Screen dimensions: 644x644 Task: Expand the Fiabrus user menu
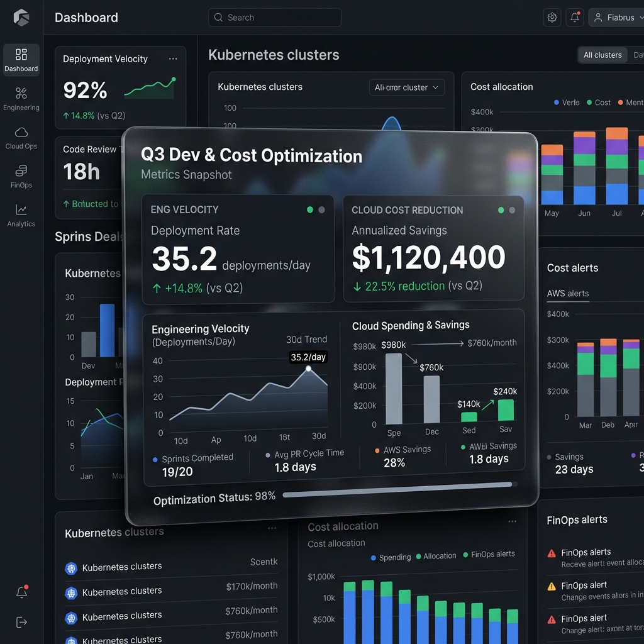[618, 18]
